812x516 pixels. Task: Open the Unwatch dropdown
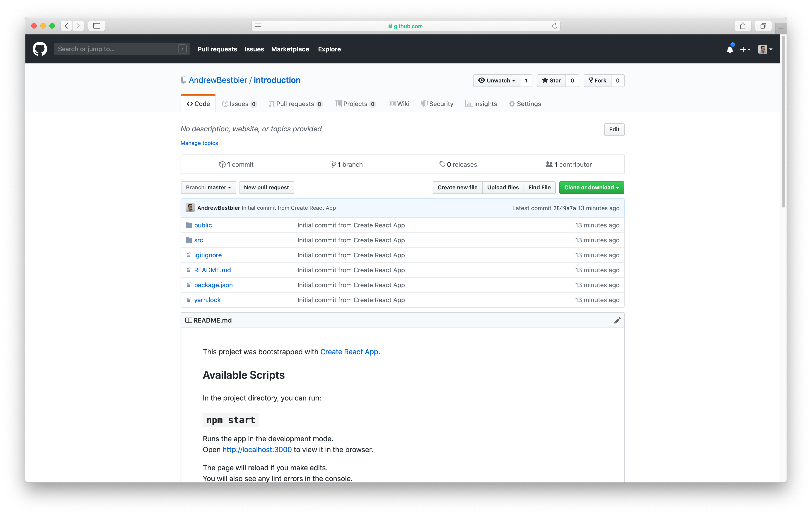coord(497,81)
